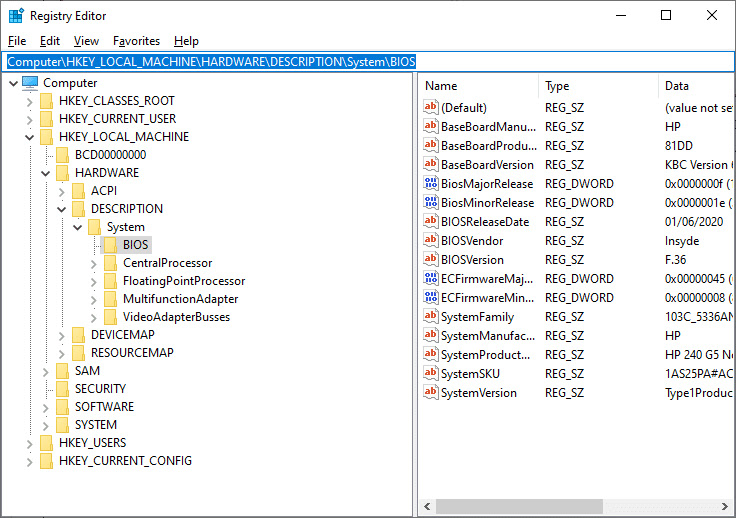
Task: Collapse the HARDWARE key
Action: pyautogui.click(x=46, y=174)
